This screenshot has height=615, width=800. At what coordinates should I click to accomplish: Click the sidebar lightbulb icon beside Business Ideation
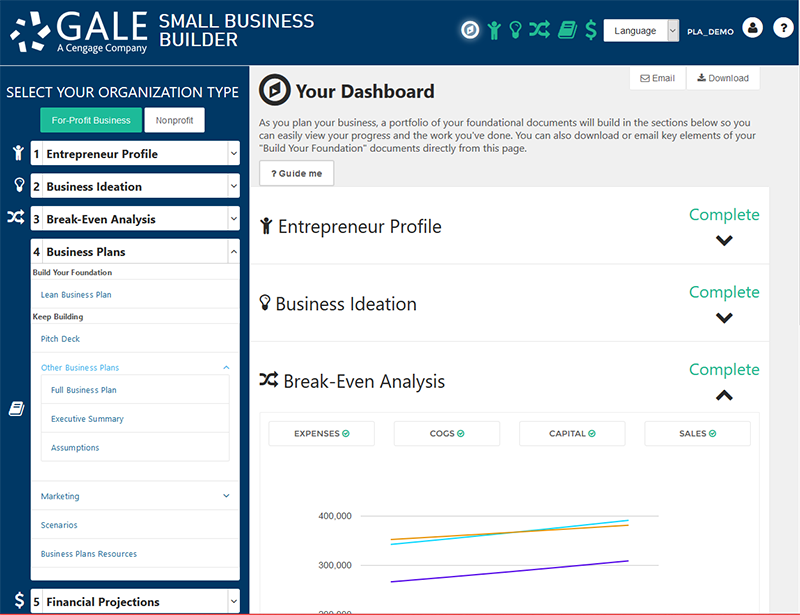pos(19,185)
